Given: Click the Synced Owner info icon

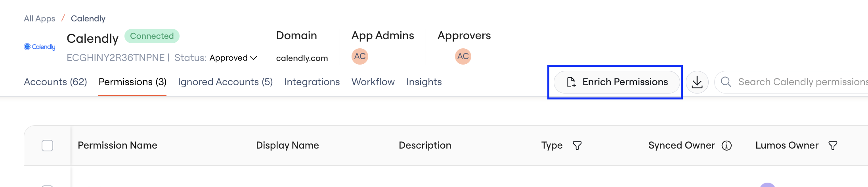Looking at the screenshot, I should (x=727, y=146).
